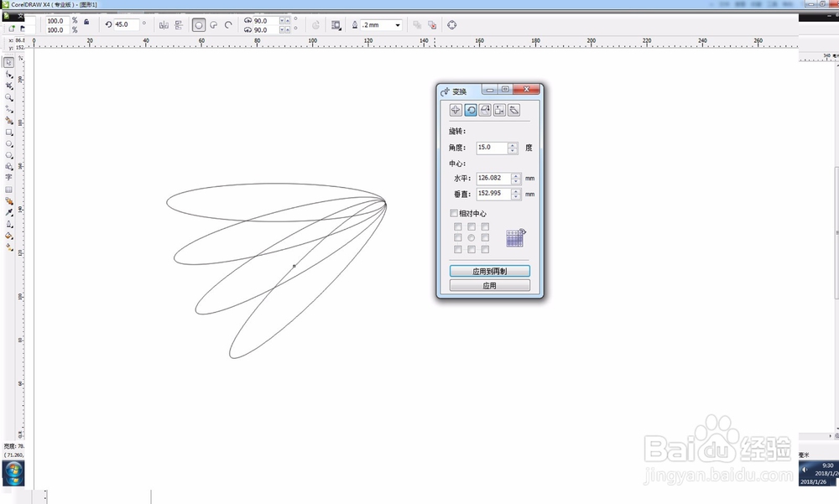This screenshot has height=504, width=839.
Task: Select the Rectangle tool
Action: 8,132
